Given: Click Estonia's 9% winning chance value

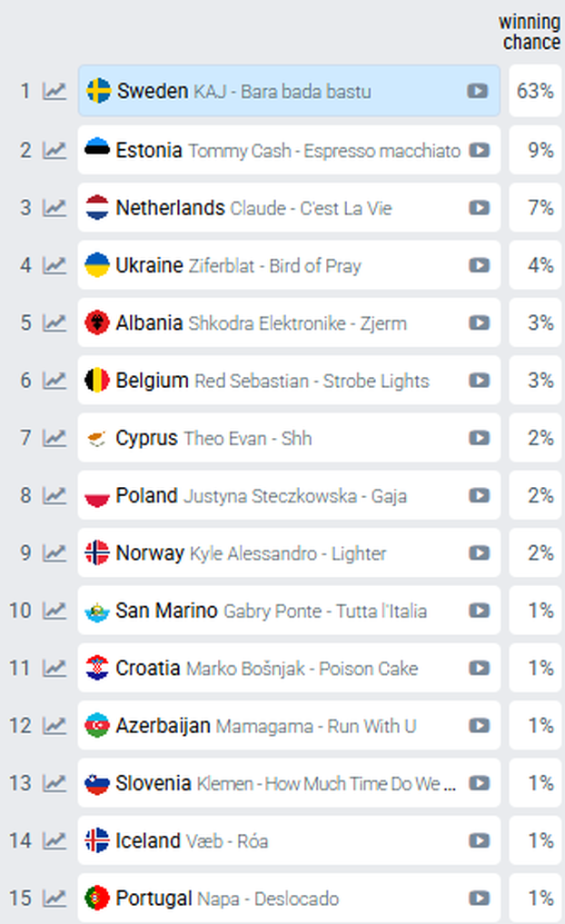Looking at the screenshot, I should pos(540,150).
